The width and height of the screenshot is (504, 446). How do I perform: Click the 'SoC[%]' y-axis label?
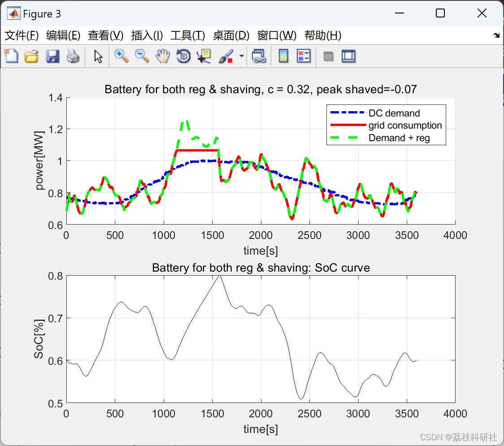39,339
